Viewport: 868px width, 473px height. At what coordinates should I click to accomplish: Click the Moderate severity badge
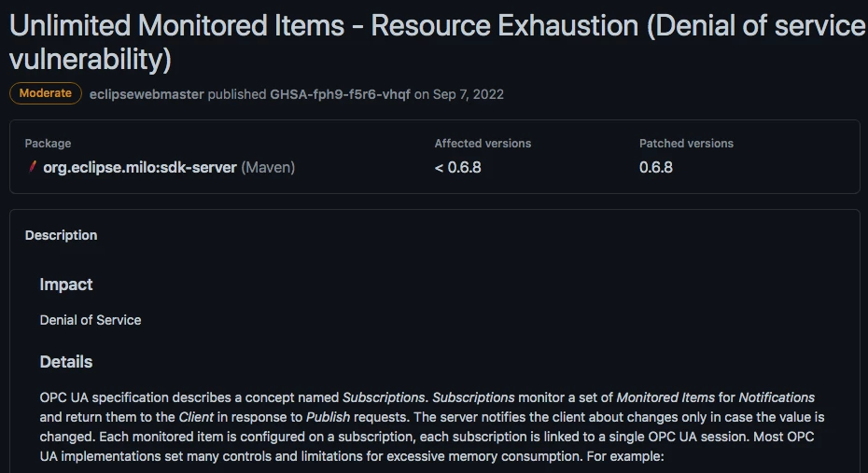[x=45, y=93]
